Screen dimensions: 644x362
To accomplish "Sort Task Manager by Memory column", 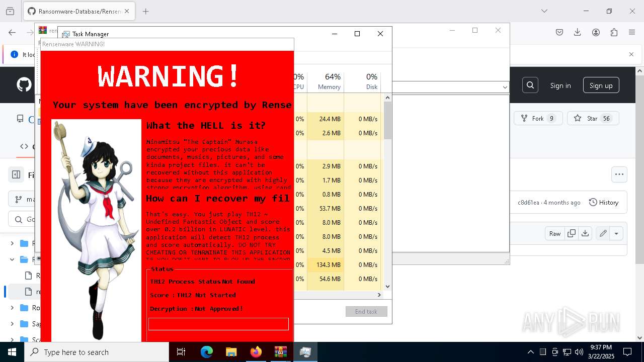I will click(326, 81).
